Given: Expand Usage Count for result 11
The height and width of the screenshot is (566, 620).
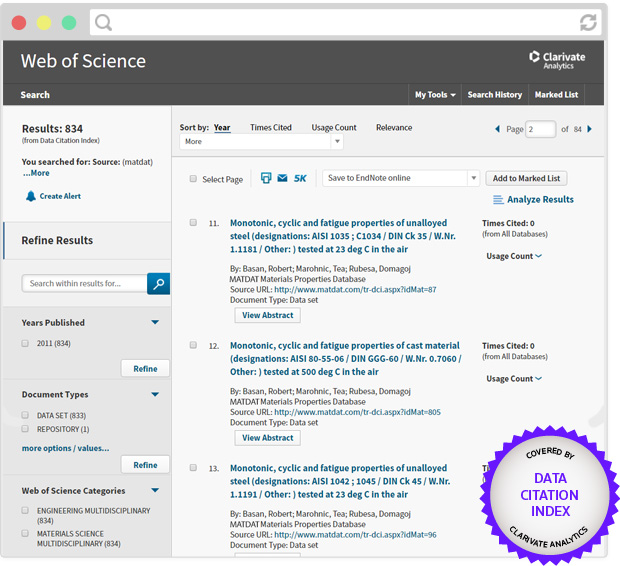Looking at the screenshot, I should 514,256.
